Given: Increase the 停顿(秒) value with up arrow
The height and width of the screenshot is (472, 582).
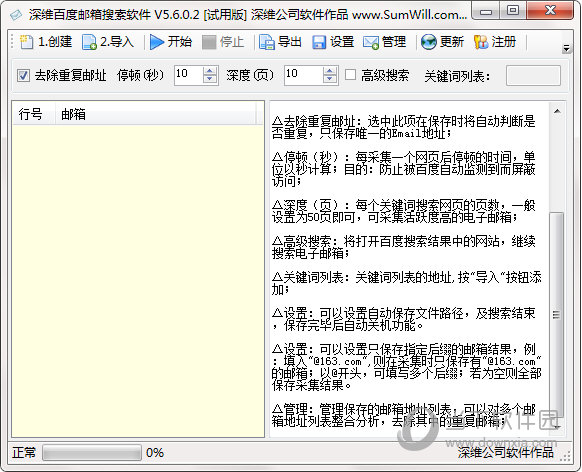Looking at the screenshot, I should coord(210,71).
